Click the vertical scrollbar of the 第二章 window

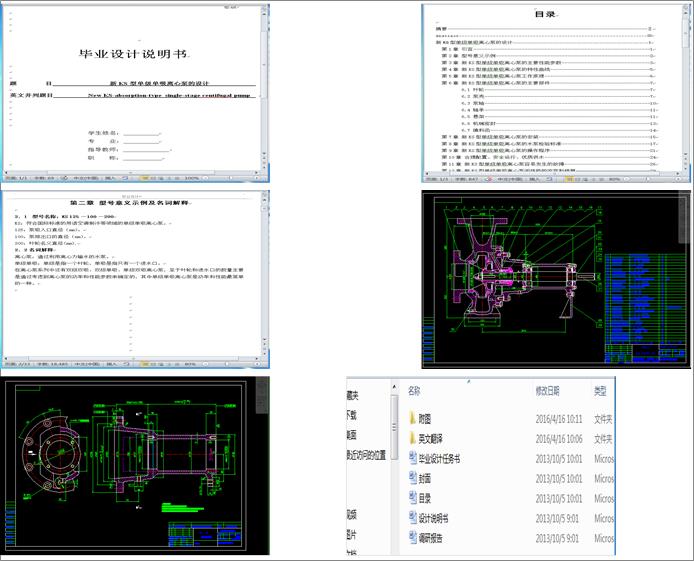pyautogui.click(x=265, y=273)
